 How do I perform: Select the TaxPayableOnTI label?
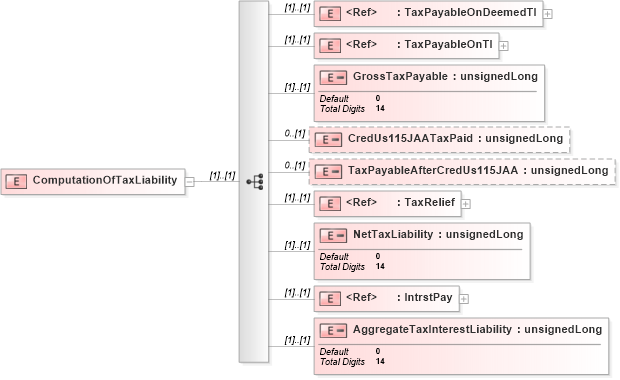448,44
